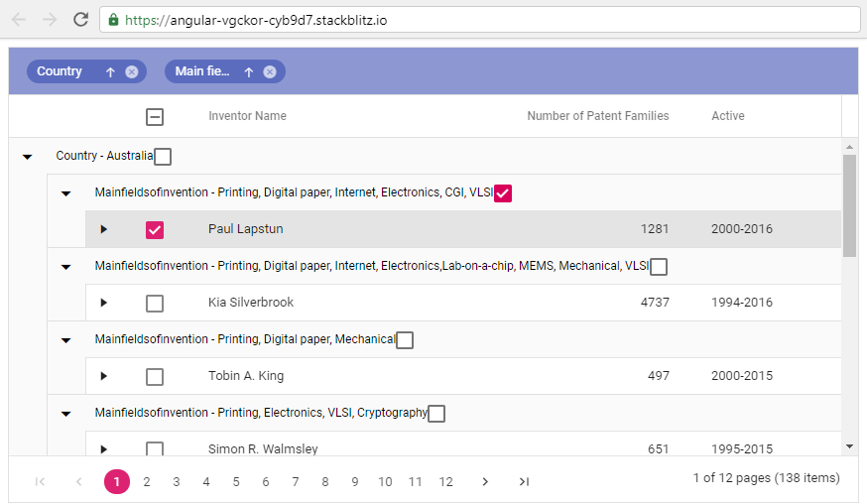Click the grid's vertical scrollbar down arrow

(849, 447)
